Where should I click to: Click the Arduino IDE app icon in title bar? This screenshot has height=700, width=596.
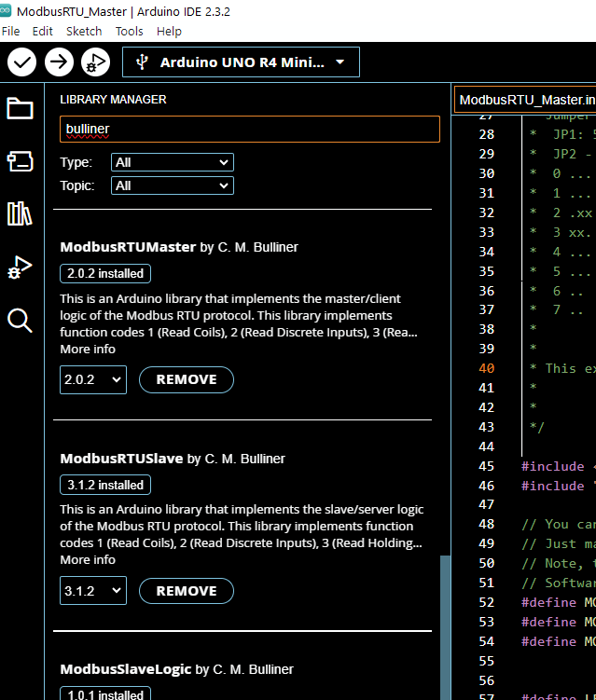6,10
